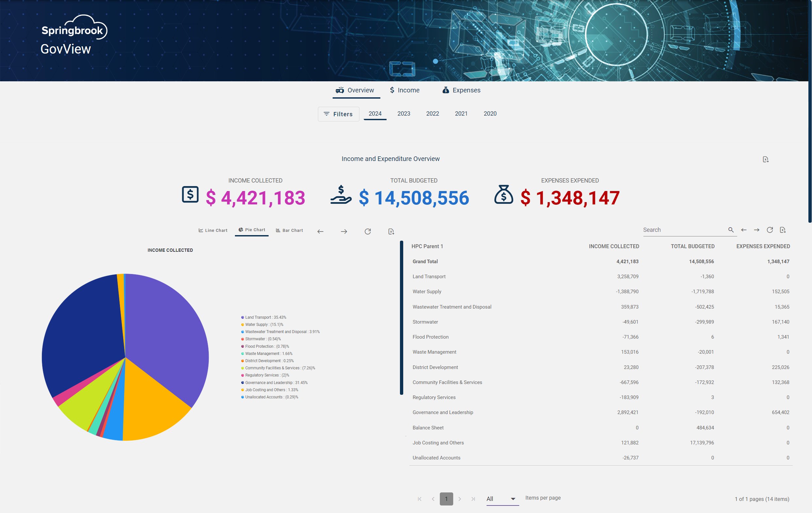Click the Governance and Leadership pie slice
812x513 pixels.
click(81, 334)
